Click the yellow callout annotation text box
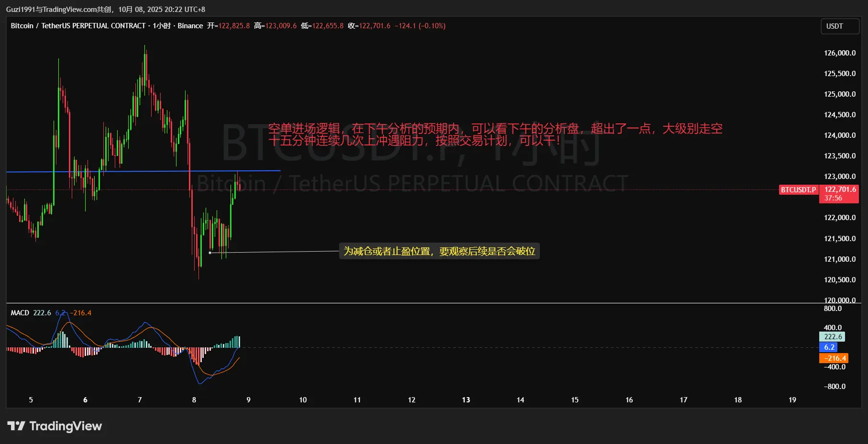The height and width of the screenshot is (444, 868). point(439,251)
